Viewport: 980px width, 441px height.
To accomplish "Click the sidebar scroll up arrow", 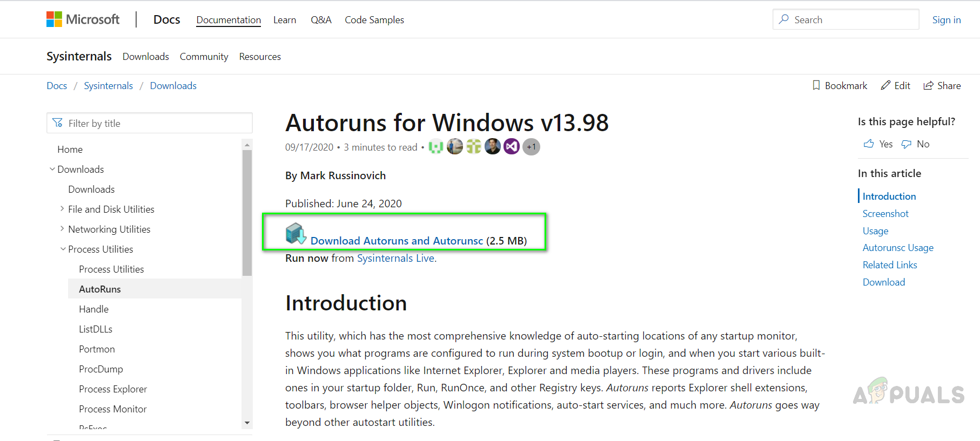I will 247,145.
